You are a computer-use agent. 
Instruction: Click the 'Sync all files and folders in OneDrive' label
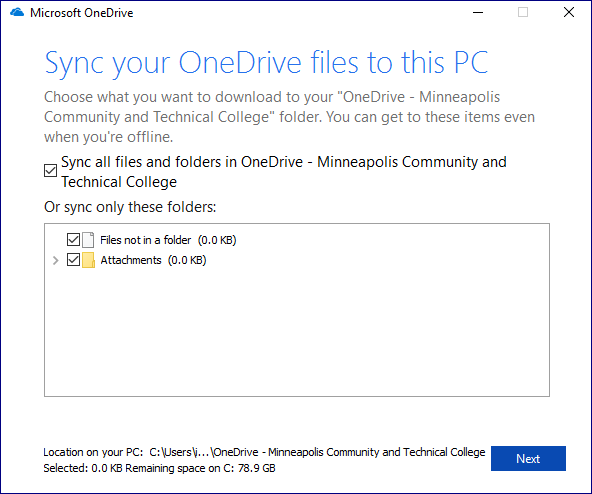point(284,172)
